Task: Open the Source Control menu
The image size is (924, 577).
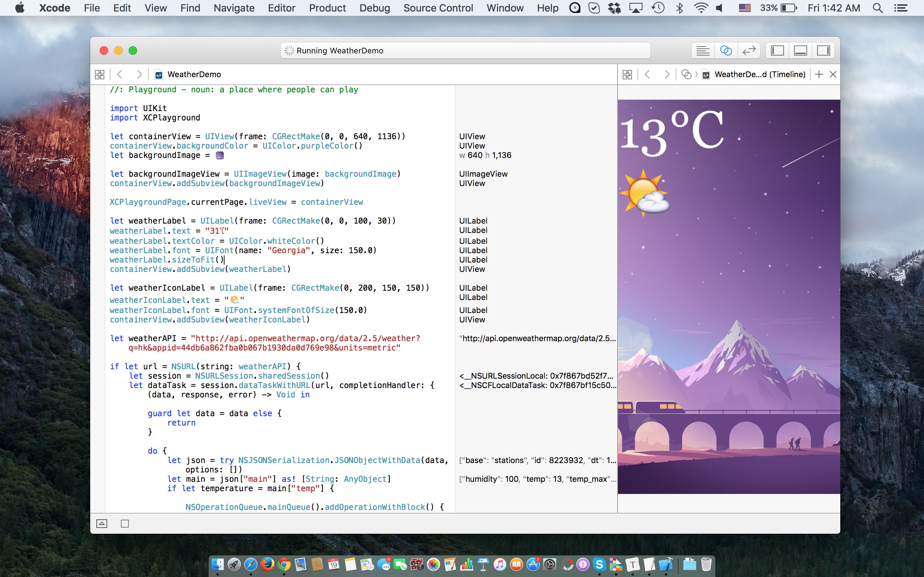Action: pos(438,8)
